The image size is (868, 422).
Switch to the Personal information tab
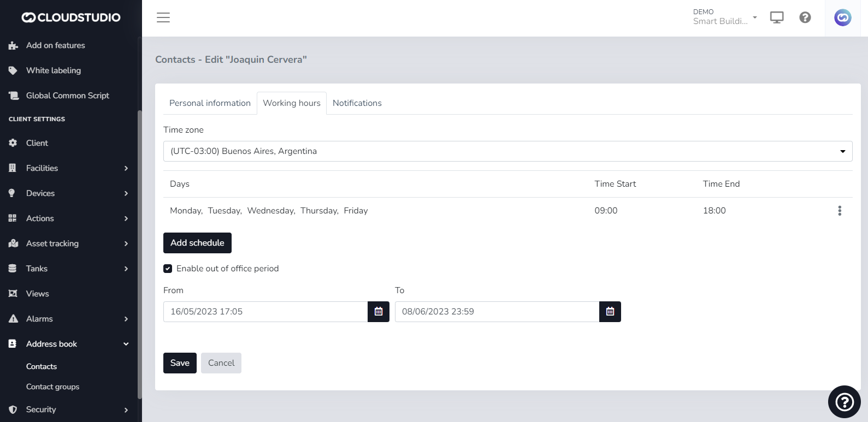tap(210, 103)
